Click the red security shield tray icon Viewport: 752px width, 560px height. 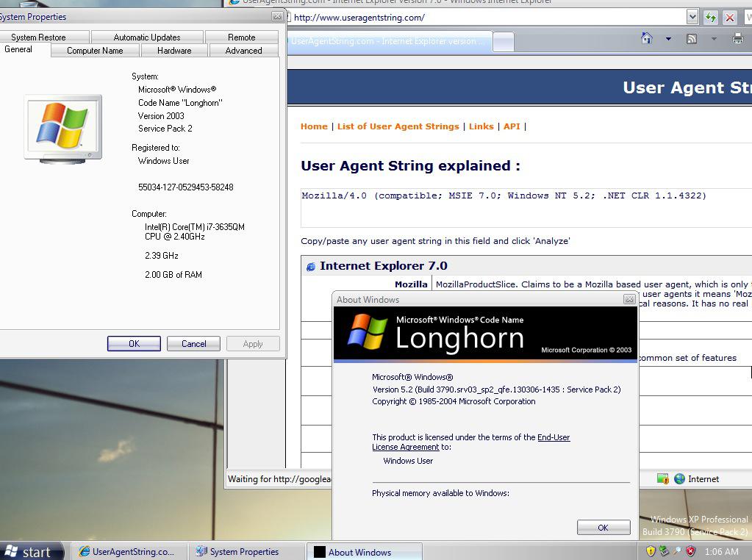pyautogui.click(x=690, y=551)
